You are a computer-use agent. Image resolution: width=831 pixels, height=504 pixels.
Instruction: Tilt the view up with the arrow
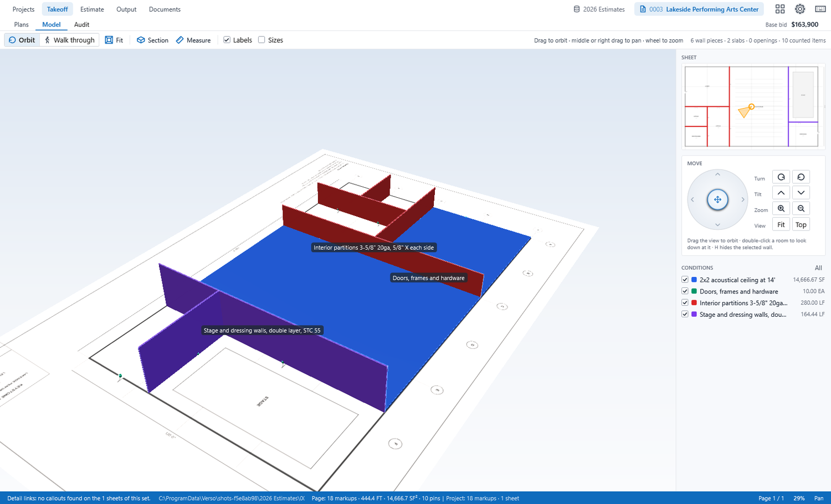point(781,193)
